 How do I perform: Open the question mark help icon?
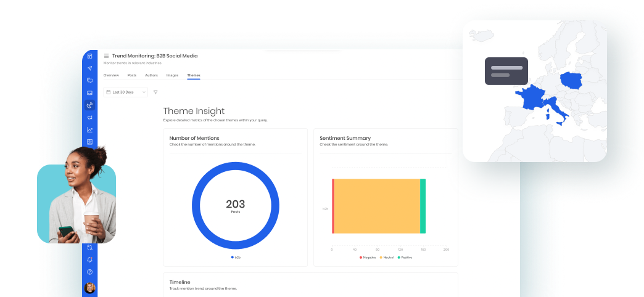click(x=89, y=272)
